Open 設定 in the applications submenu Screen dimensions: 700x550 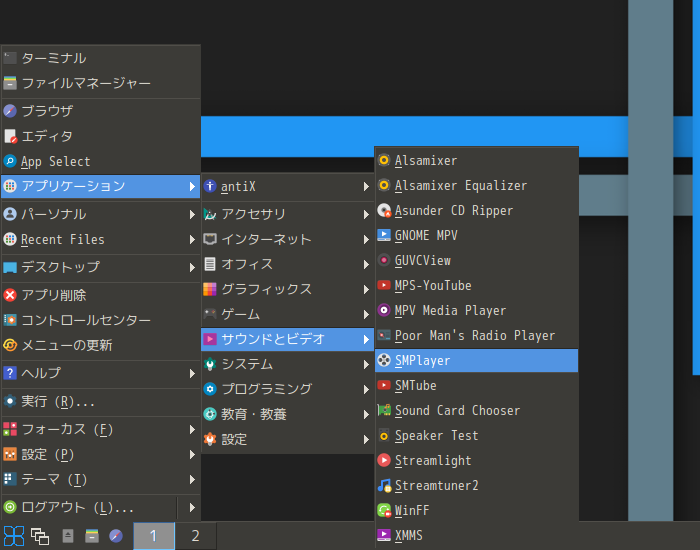pos(288,439)
